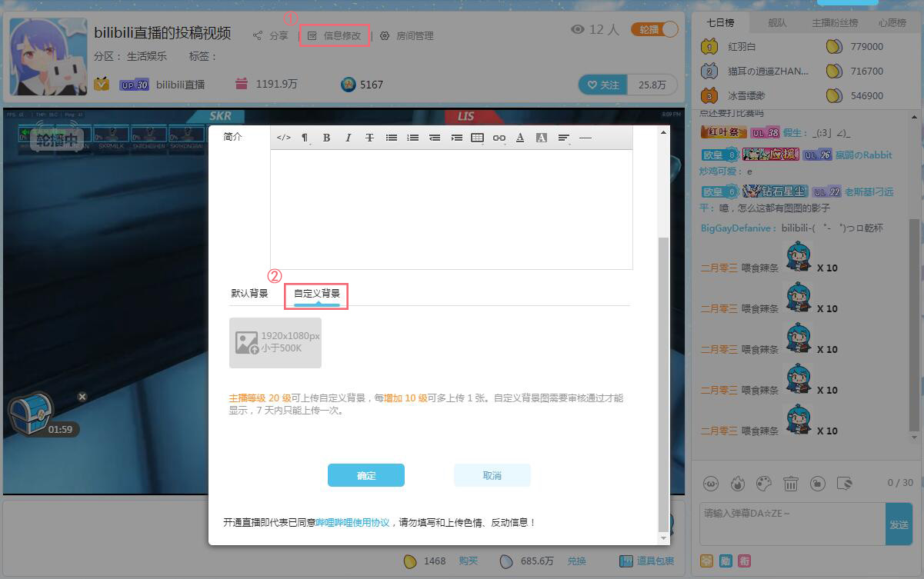Click user 红羽白 in ranking list
The image size is (924, 579).
coord(742,47)
